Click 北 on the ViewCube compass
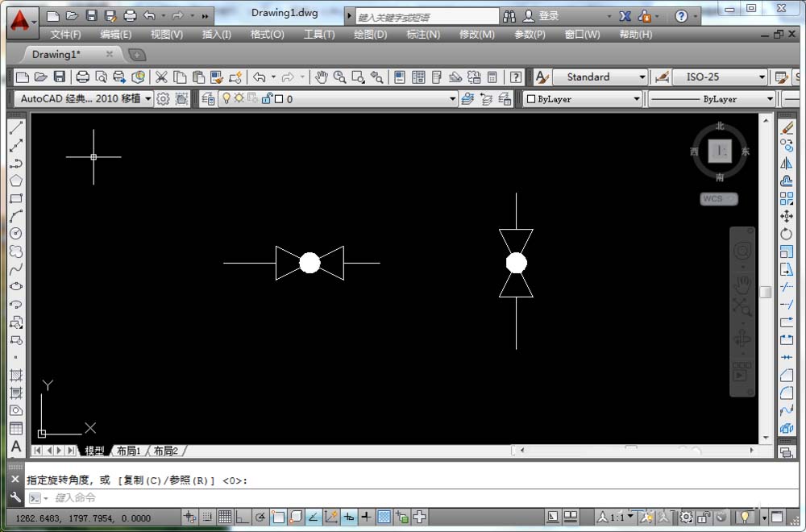 [720, 126]
